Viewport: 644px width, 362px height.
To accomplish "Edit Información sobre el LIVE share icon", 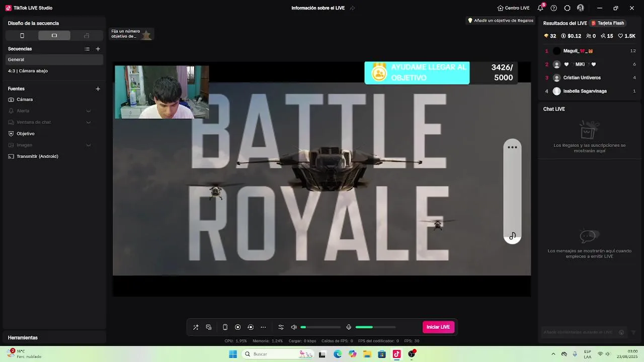I will pos(352,8).
